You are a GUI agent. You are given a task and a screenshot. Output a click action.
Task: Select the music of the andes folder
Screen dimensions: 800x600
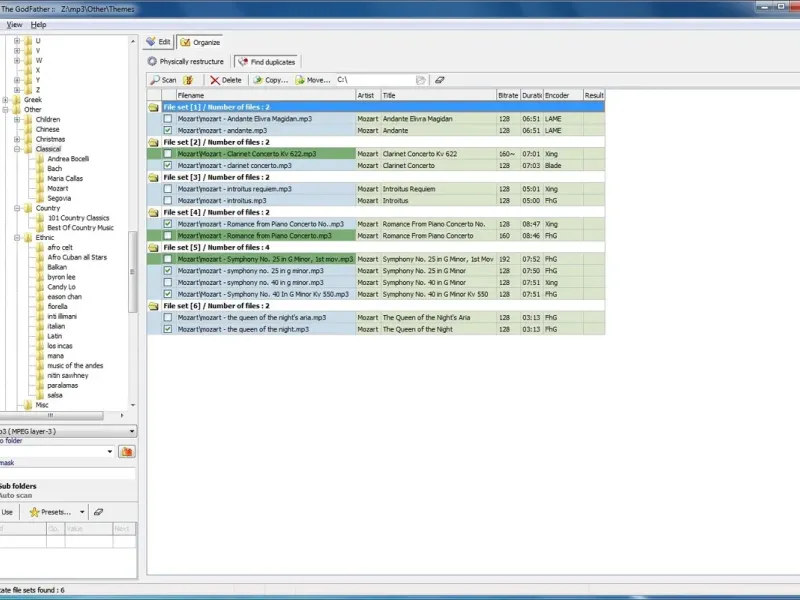point(75,365)
